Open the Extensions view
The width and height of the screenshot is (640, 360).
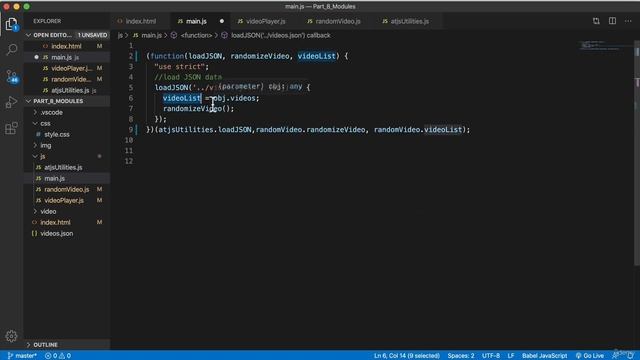tap(11, 128)
